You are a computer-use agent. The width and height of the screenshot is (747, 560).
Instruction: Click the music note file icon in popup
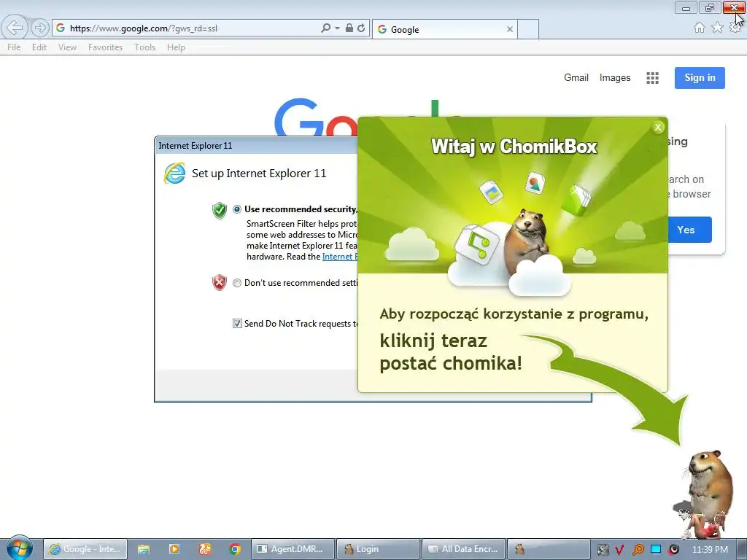(x=476, y=244)
